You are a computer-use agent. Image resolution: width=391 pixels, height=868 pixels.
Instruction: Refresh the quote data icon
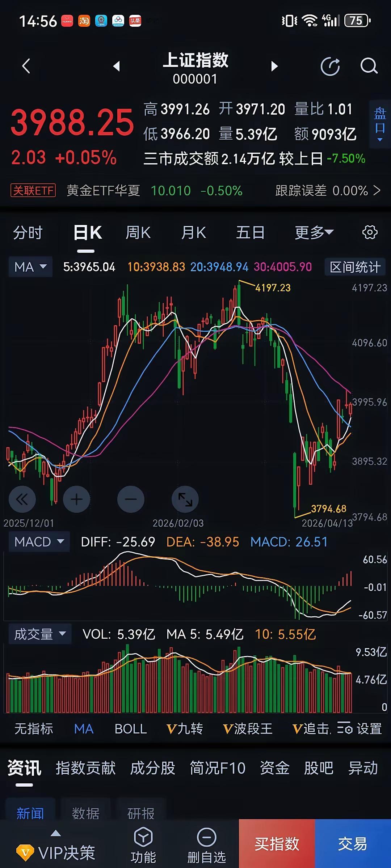point(330,66)
